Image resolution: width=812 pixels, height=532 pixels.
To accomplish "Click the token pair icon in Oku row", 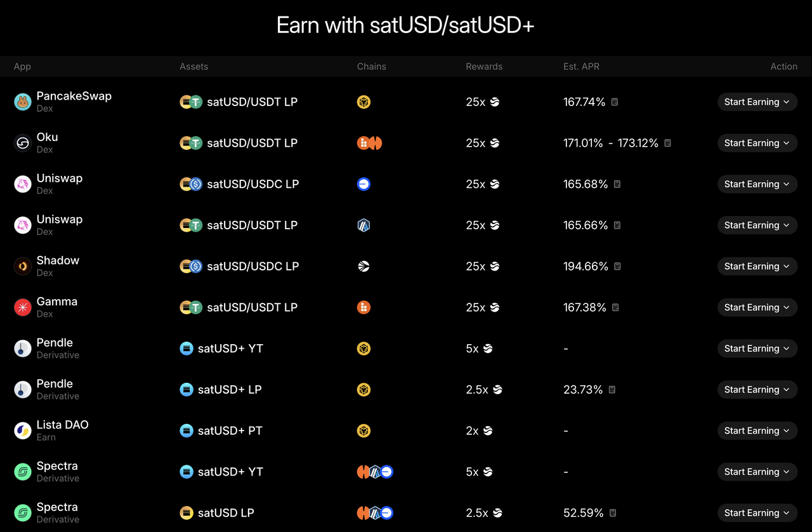I will 191,143.
